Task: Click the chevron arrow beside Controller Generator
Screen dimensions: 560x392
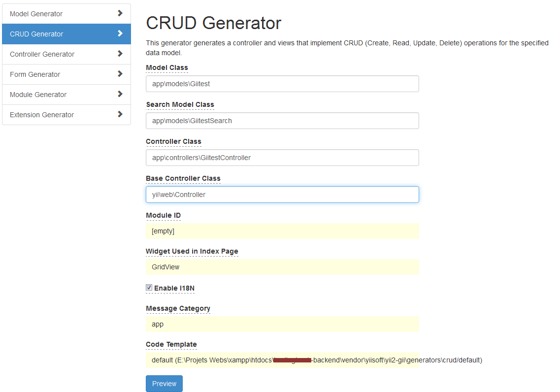Action: pos(120,54)
